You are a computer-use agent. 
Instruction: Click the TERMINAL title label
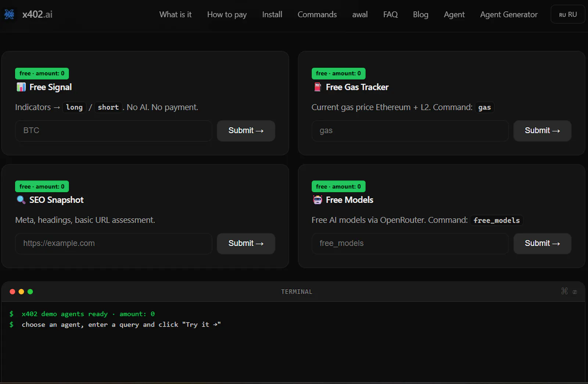[x=297, y=292]
